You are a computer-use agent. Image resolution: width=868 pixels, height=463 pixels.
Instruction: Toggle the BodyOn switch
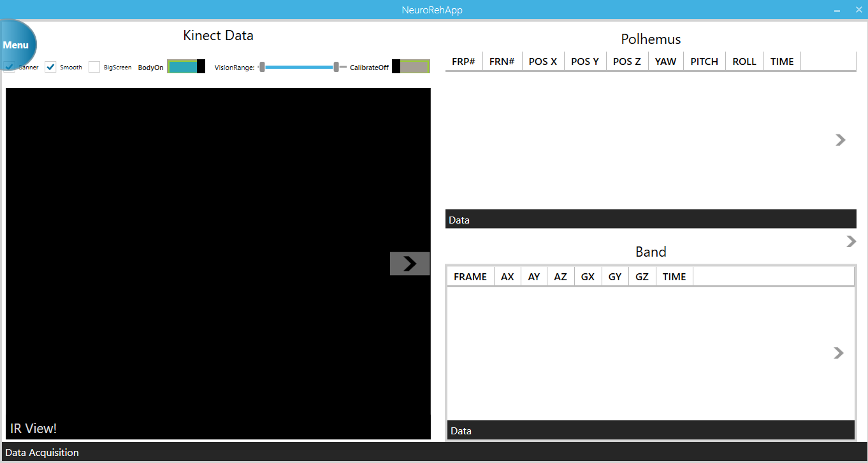tap(185, 66)
